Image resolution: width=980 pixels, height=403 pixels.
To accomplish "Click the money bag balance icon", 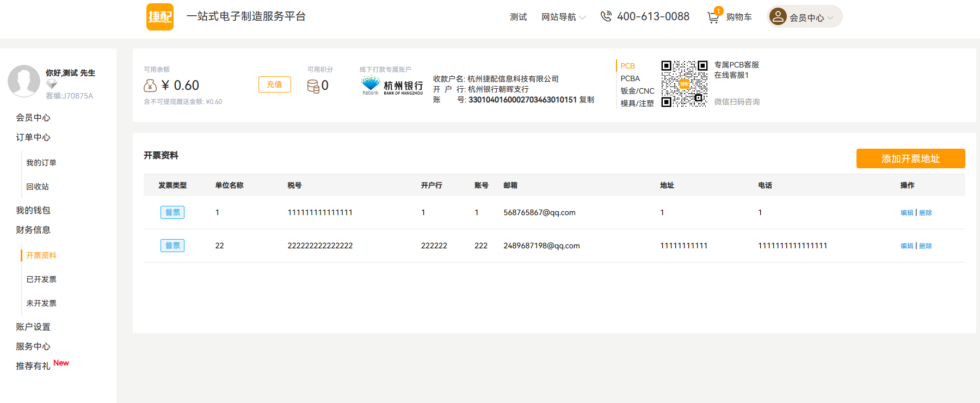I will click(150, 86).
